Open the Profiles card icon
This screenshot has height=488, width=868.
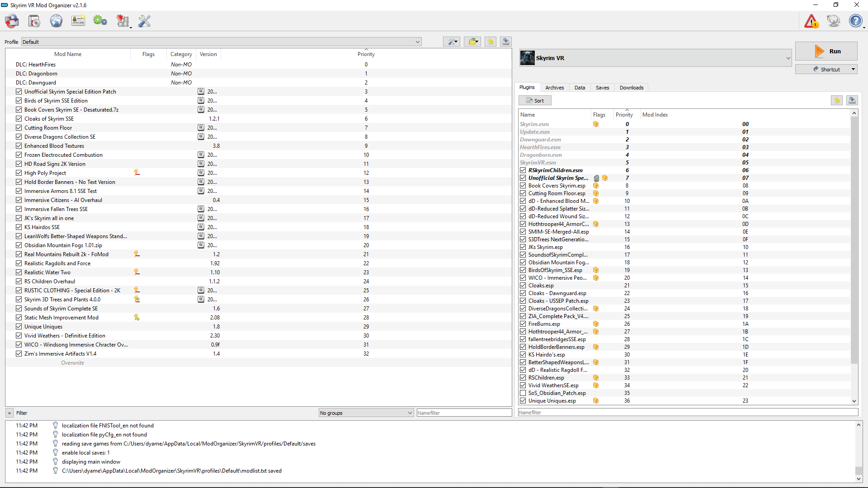78,21
